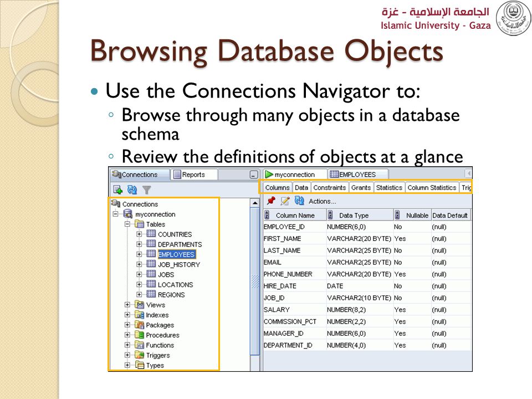Click the Edit pencil icon in table toolbar
Screen dimensions: 532x399
(285, 201)
